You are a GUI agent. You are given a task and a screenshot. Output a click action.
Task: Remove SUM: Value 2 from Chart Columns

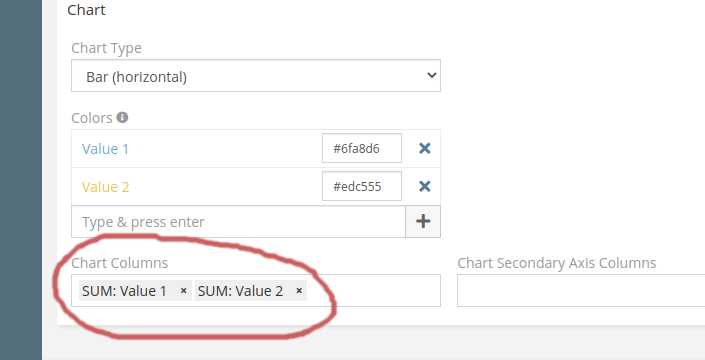coord(299,291)
